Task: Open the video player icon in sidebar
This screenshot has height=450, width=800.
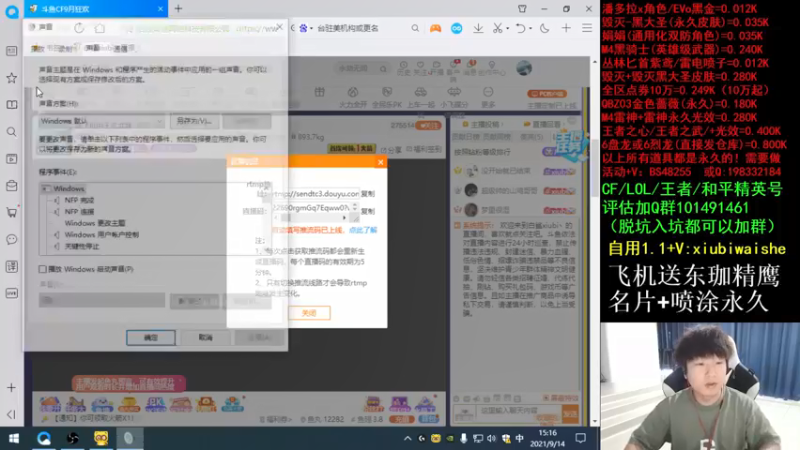Action: coord(11,159)
